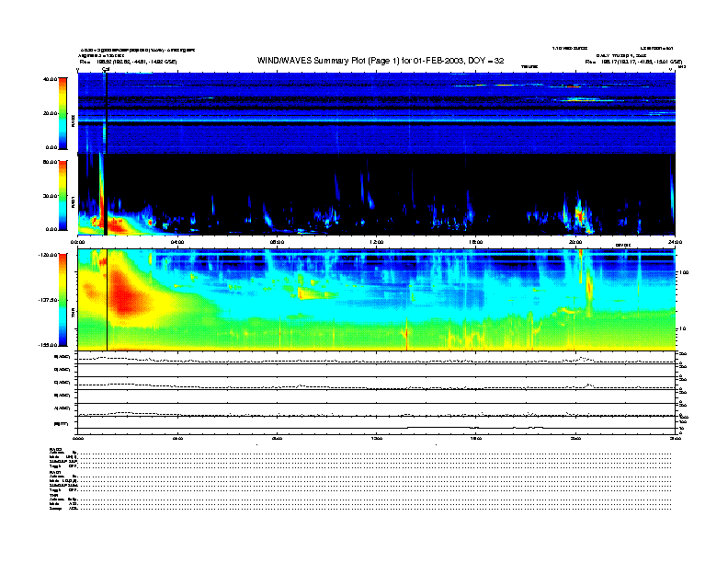
Task: Click the Cal marker label above RAD2
Action: (x=106, y=69)
